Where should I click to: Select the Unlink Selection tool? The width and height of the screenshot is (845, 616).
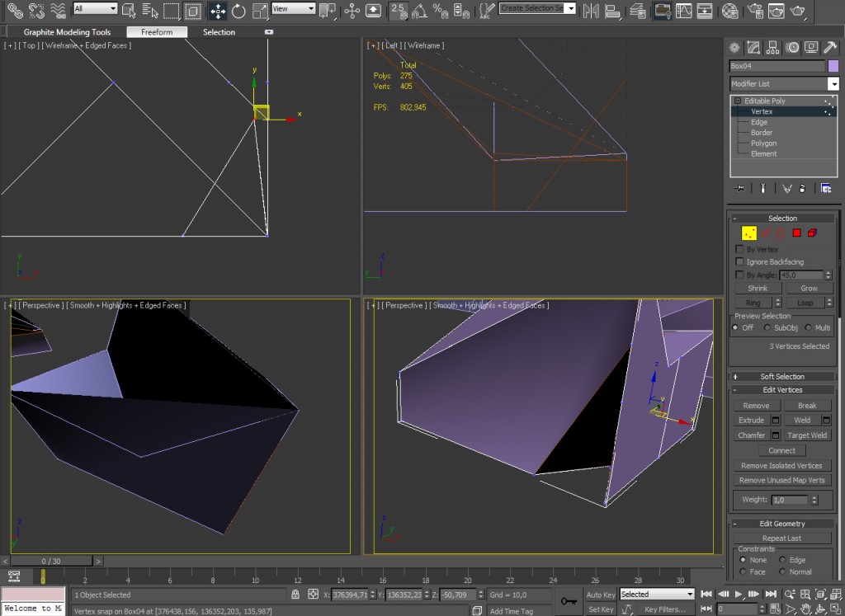[35, 10]
